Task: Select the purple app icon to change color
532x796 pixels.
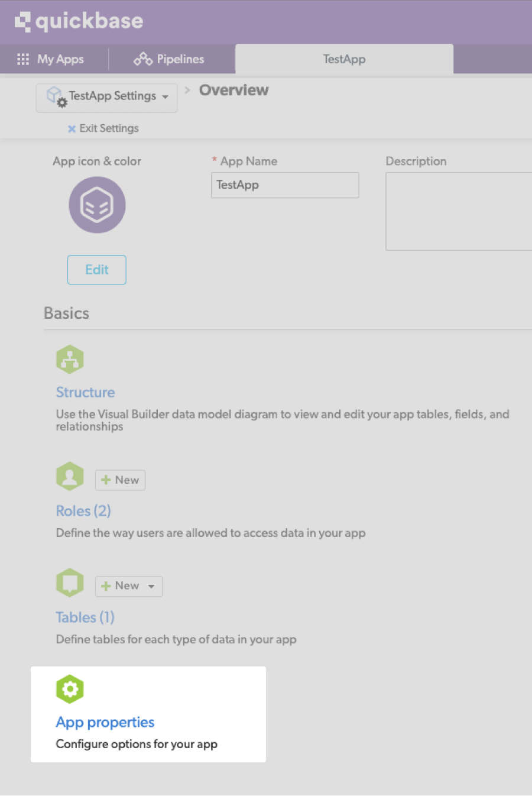Action: tap(96, 205)
